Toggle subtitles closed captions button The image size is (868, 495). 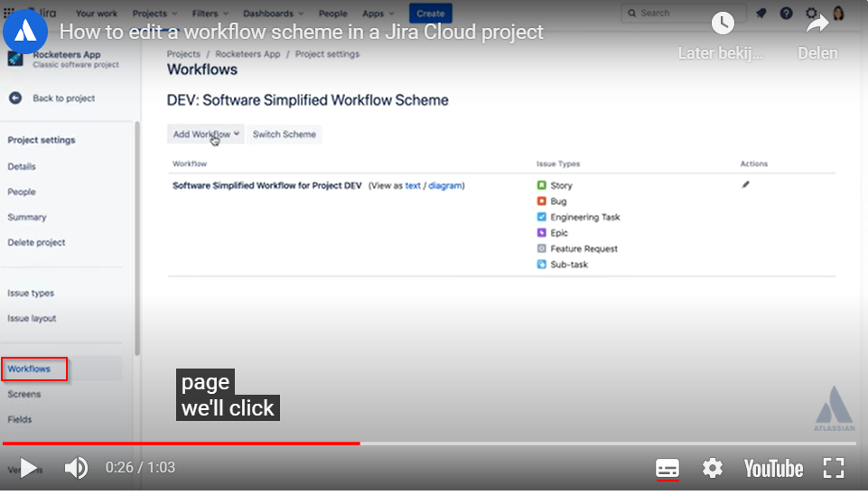(667, 469)
